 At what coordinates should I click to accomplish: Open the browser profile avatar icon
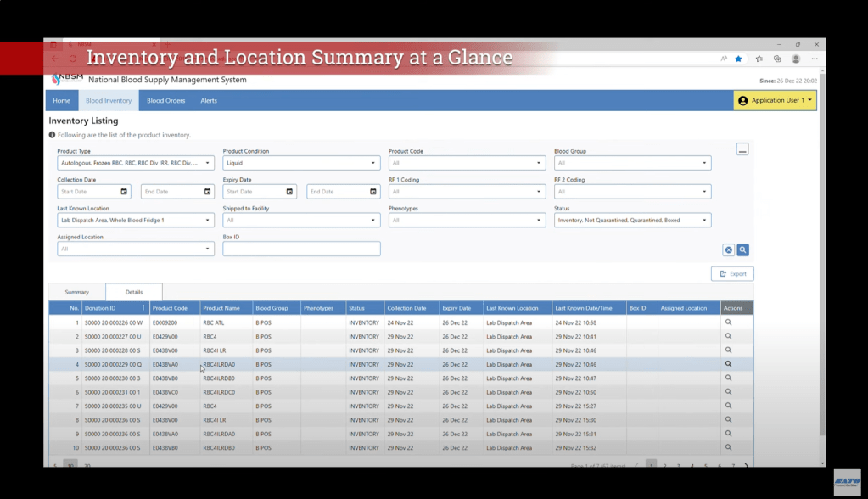pos(796,59)
